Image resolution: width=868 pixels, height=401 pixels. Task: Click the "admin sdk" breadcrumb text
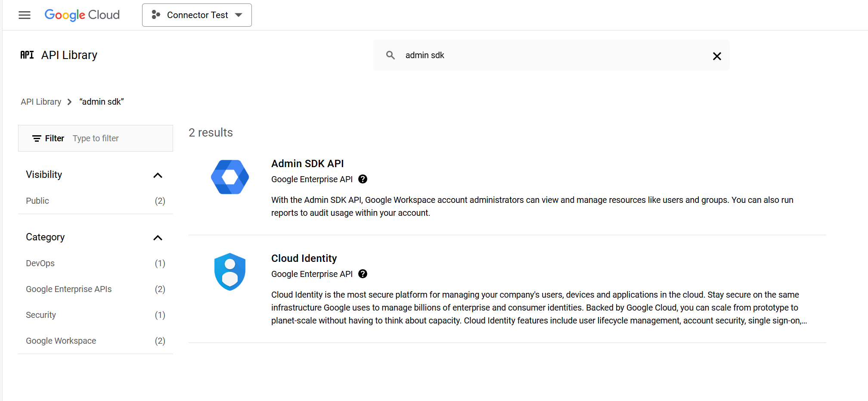[x=102, y=102]
